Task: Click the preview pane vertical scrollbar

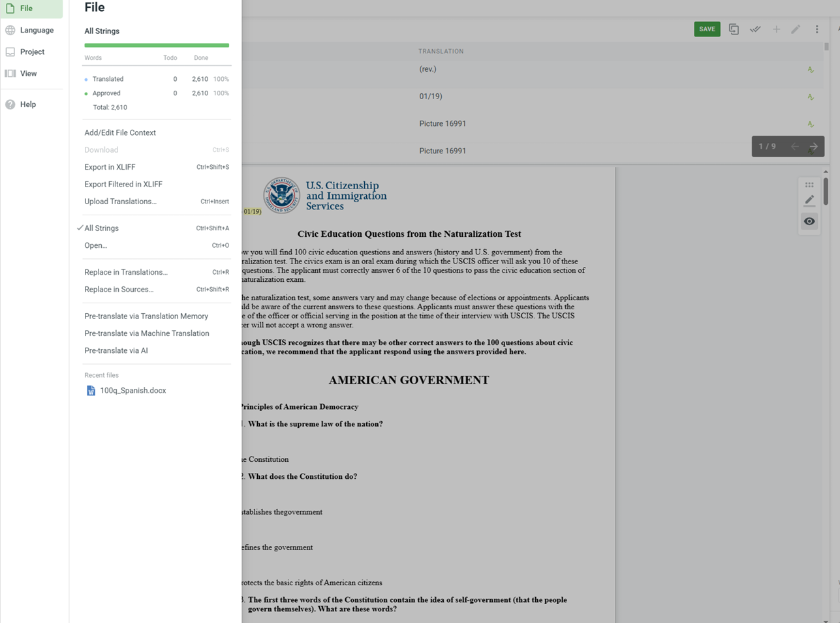Action: pos(826,191)
